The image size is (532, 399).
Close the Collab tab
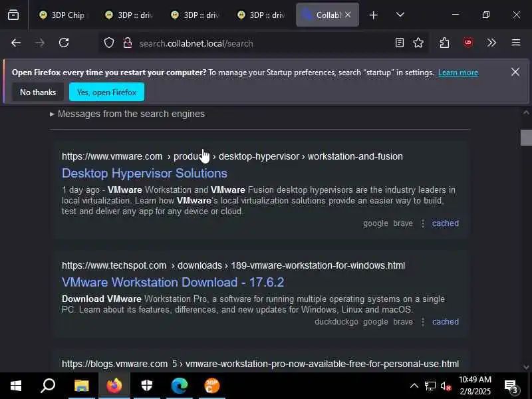348,15
